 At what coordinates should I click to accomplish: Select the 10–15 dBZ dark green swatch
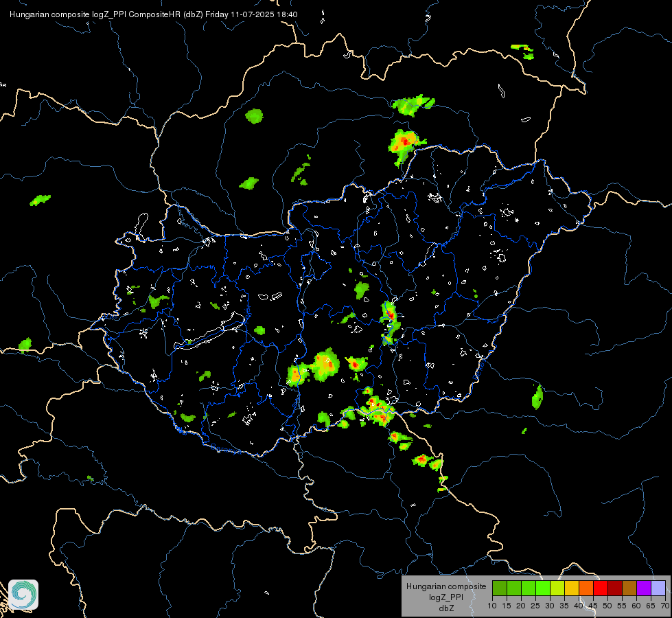[500, 588]
